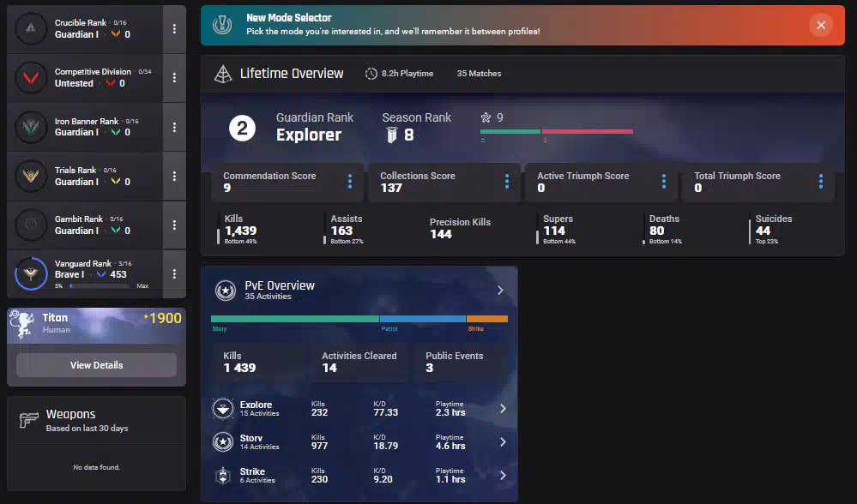Click the Weapons pistol icon

click(28, 420)
